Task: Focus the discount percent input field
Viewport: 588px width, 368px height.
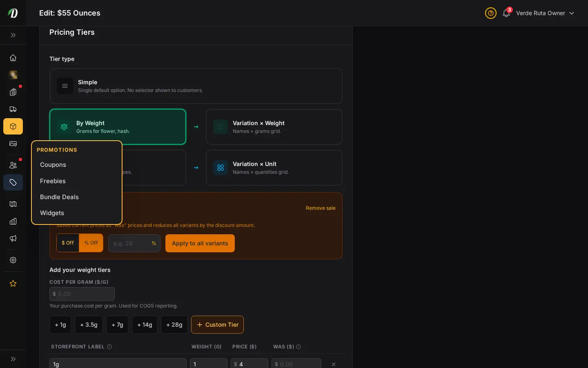Action: point(134,243)
